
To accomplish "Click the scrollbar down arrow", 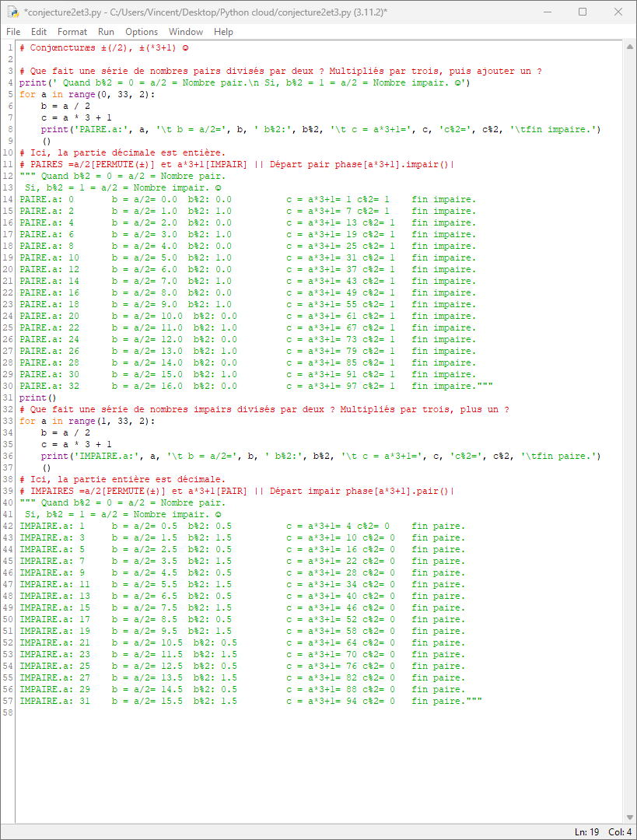I will click(629, 817).
